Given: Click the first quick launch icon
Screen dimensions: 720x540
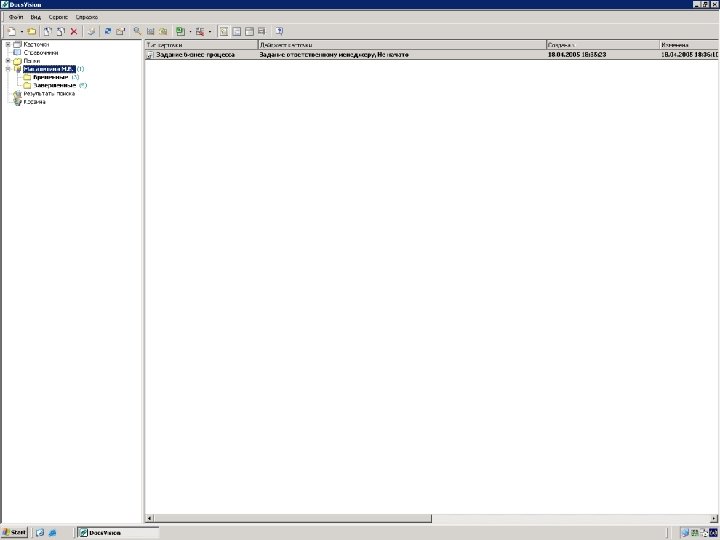Looking at the screenshot, I should point(40,533).
